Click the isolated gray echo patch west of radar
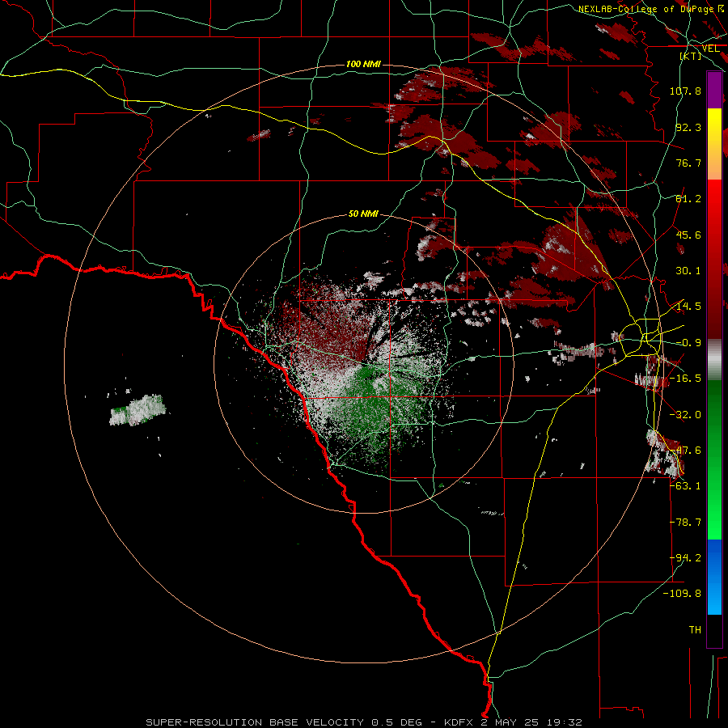 (138, 410)
